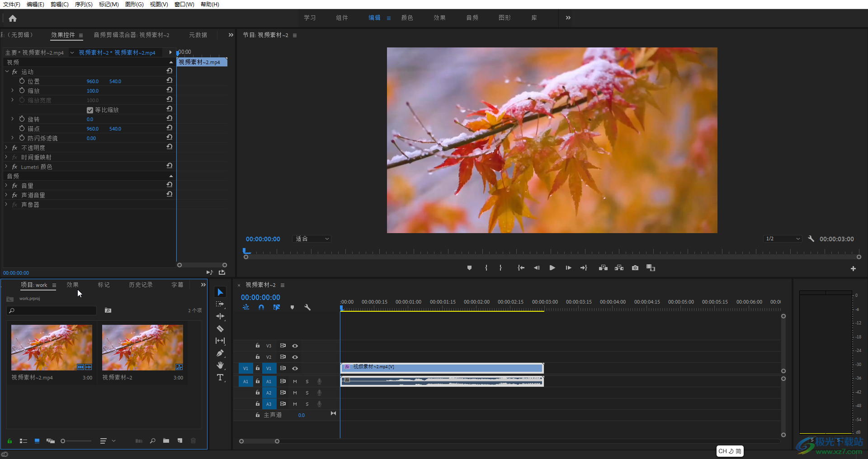This screenshot has height=459, width=868.
Task: Select the Pen tool
Action: 220,353
